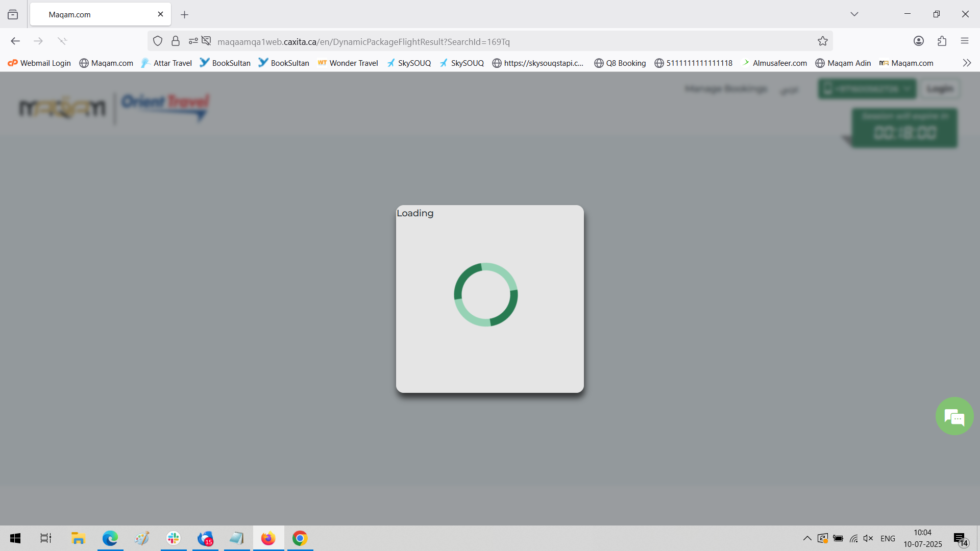
Task: Click the padlock site security icon
Action: pos(176,41)
